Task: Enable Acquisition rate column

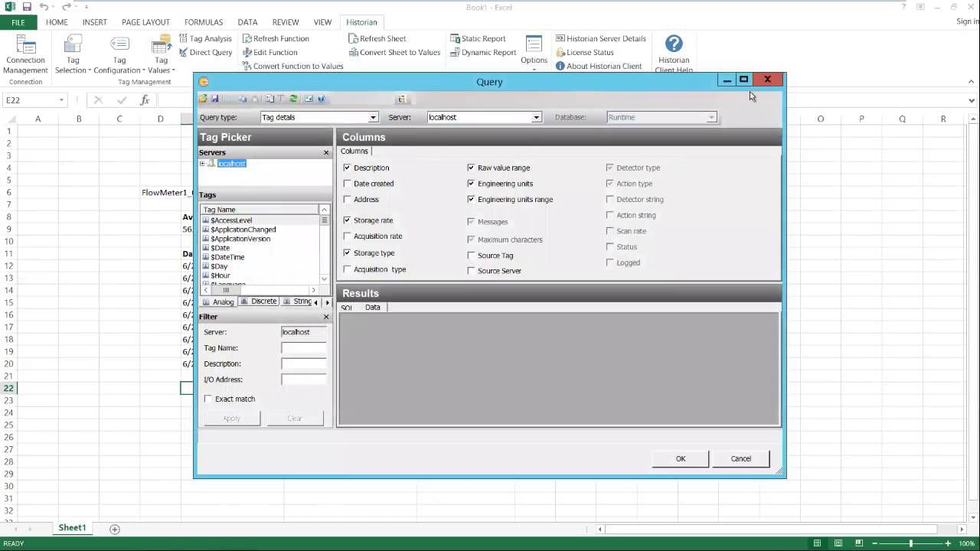Action: click(x=348, y=236)
